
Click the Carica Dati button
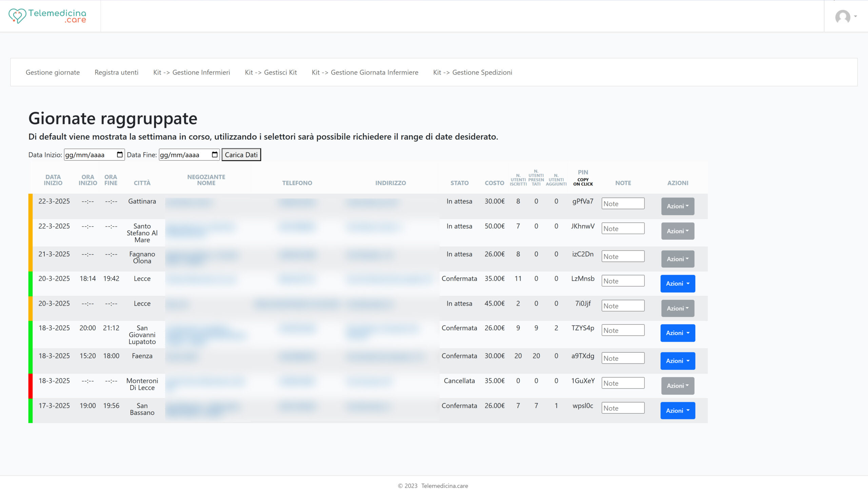pyautogui.click(x=241, y=155)
